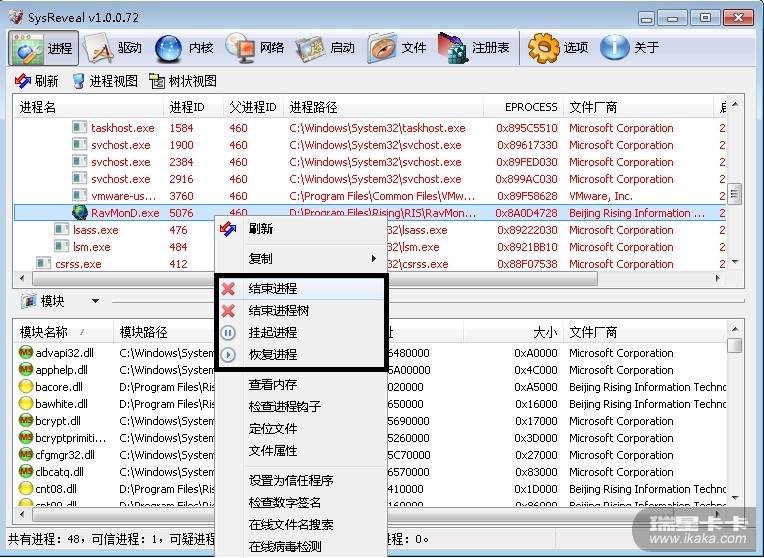764x558 pixels.
Task: Click the RavMonD.exe globe icon
Action: coord(79,212)
